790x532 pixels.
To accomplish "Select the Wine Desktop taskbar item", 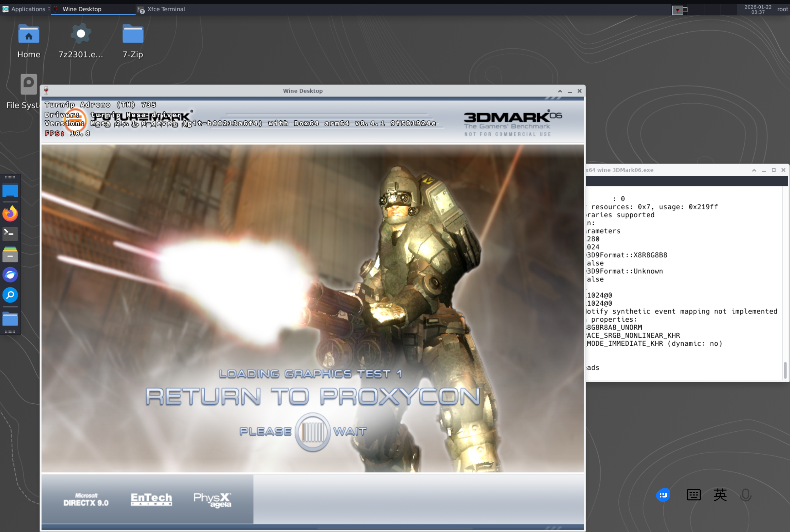I will tap(82, 9).
